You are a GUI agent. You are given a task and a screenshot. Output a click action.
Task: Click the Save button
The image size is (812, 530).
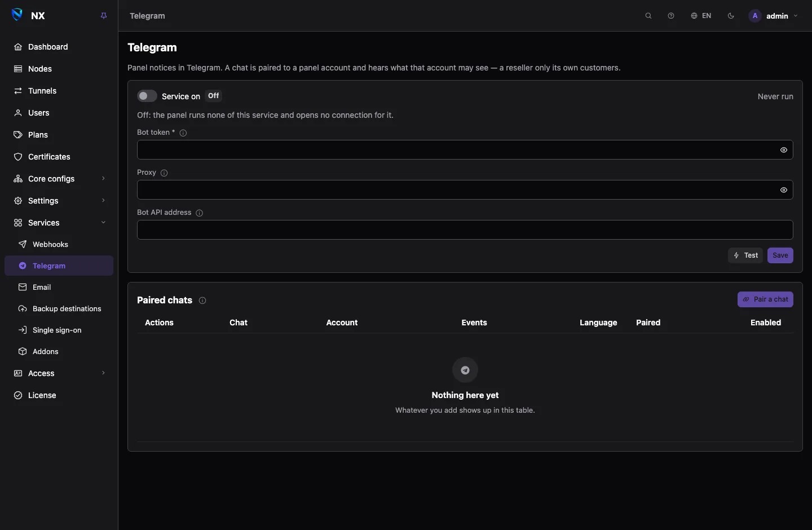[780, 255]
